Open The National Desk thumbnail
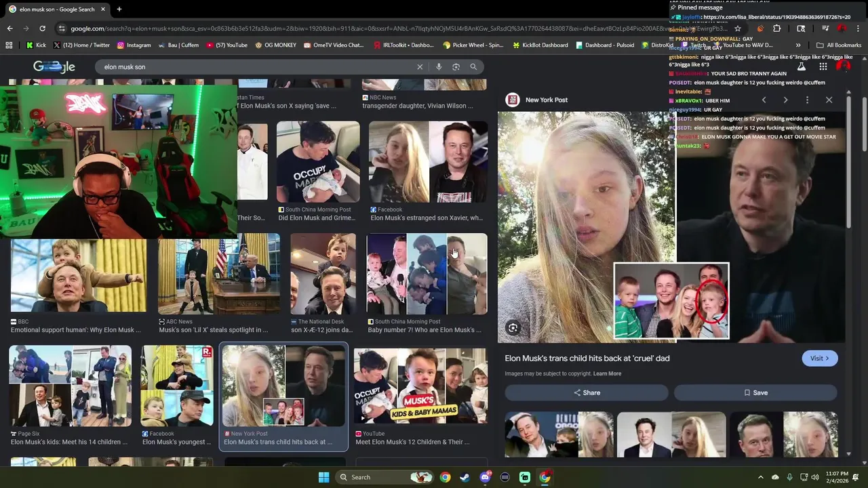 point(323,274)
